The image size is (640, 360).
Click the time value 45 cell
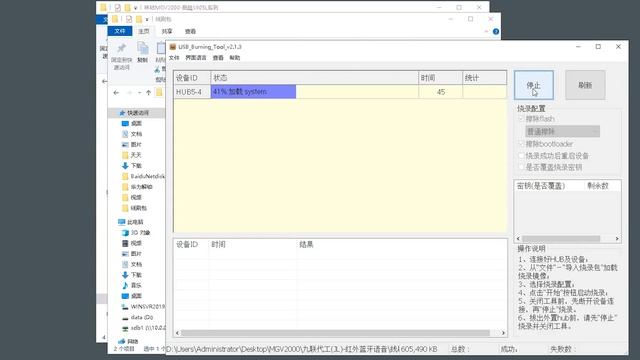pos(441,92)
